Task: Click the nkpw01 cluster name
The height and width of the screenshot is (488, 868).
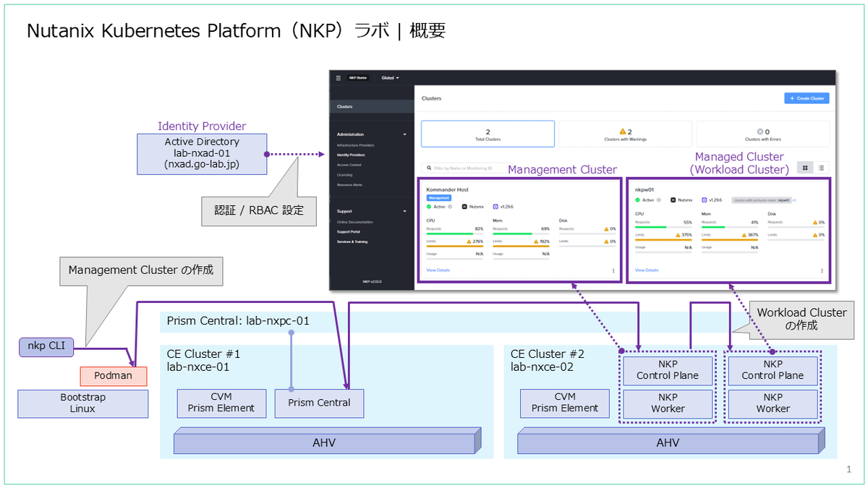Action: (x=644, y=189)
